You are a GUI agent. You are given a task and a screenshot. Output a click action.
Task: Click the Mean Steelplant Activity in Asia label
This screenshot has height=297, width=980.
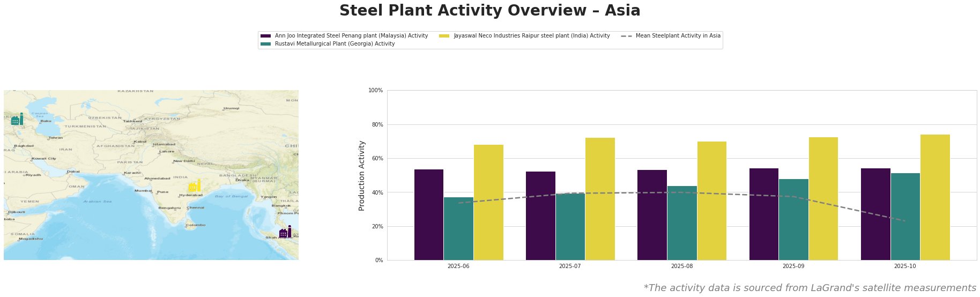pos(678,36)
